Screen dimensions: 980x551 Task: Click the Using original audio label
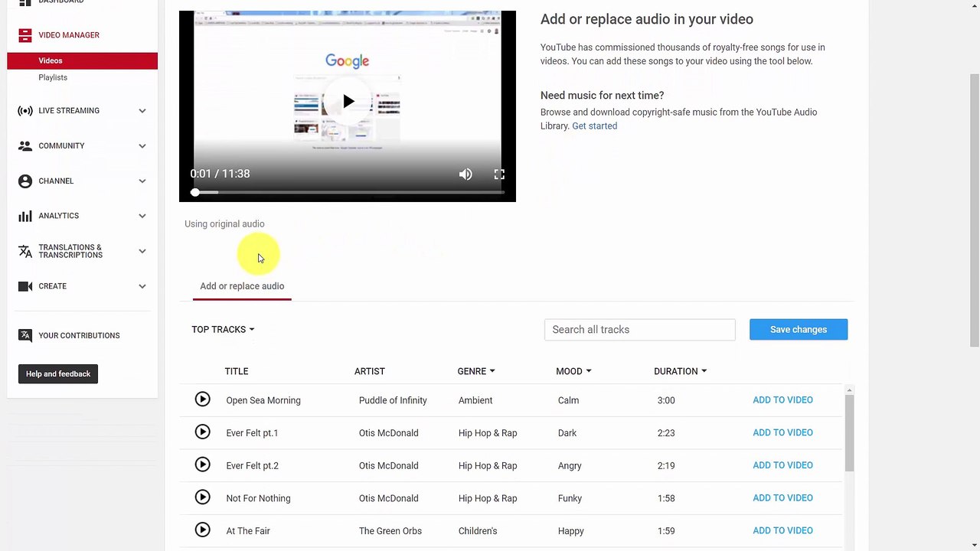click(224, 224)
